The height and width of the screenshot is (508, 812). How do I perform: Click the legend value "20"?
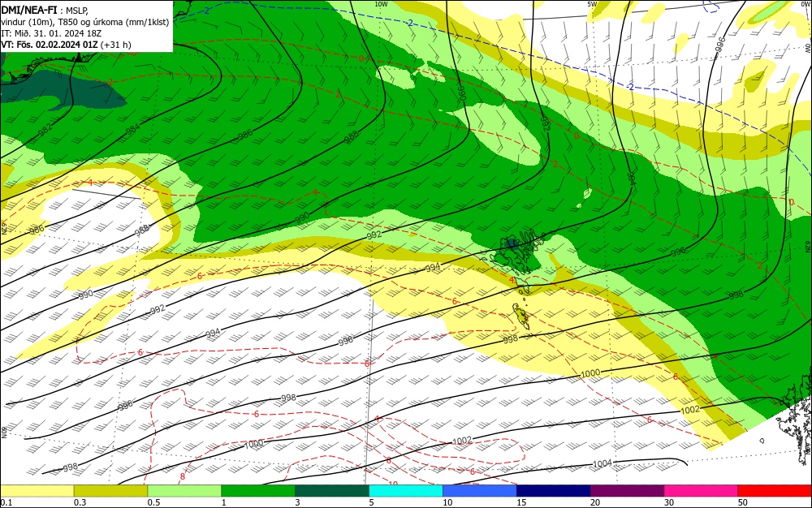pos(595,502)
